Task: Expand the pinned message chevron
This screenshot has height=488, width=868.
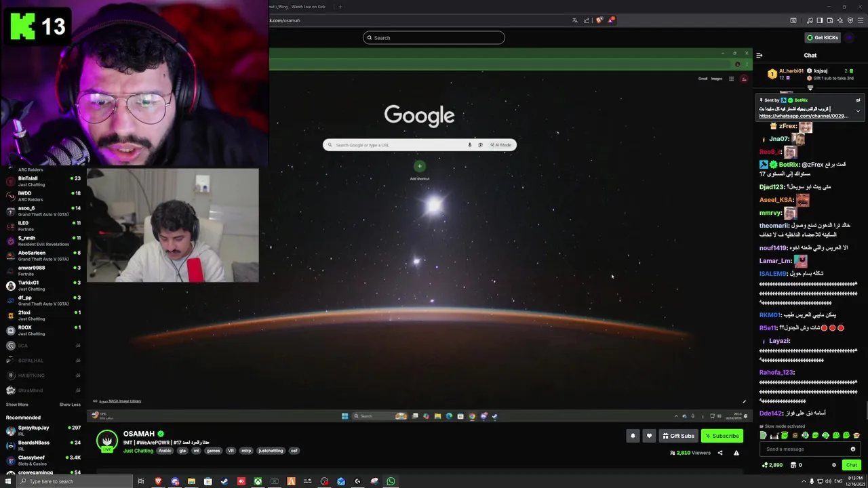Action: [x=858, y=111]
